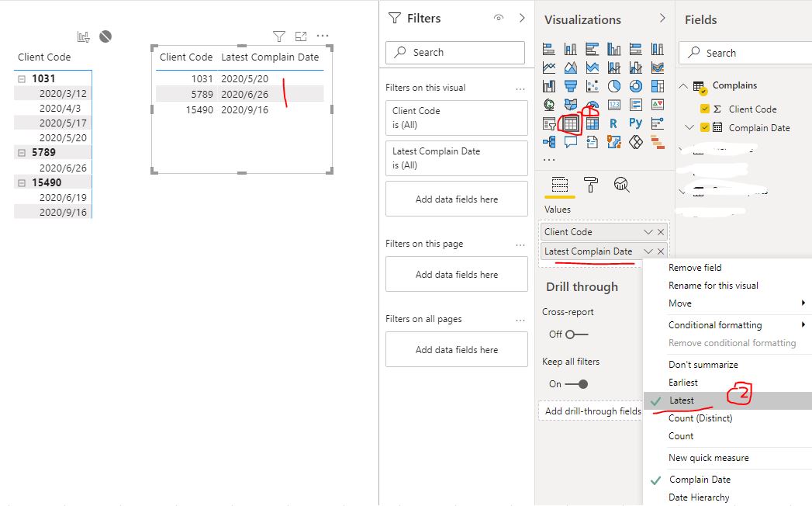Click the filter icon above the table visual
Screen dimensions: 812x506
(279, 36)
